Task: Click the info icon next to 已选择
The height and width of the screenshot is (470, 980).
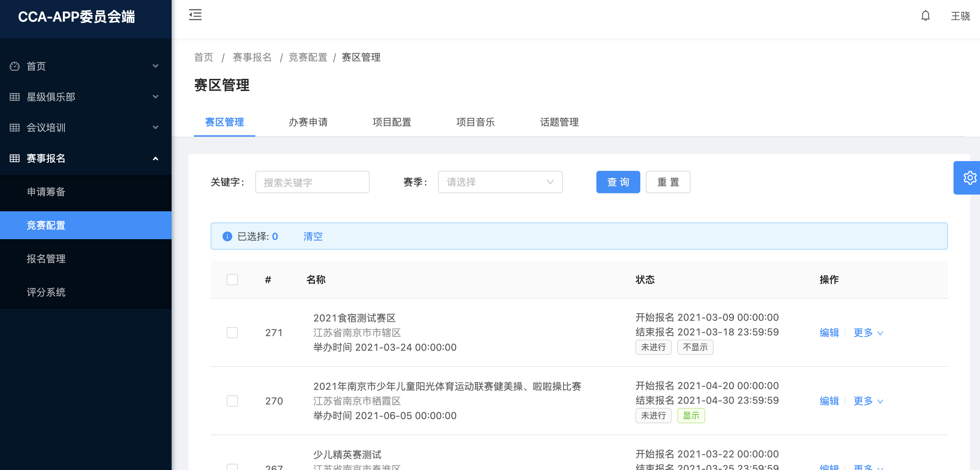Action: (227, 236)
